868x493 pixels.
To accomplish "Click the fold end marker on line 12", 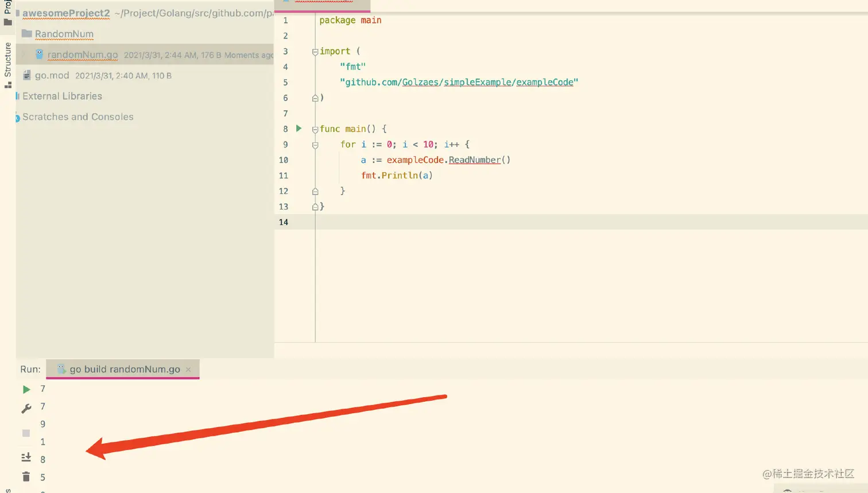I will tap(315, 191).
